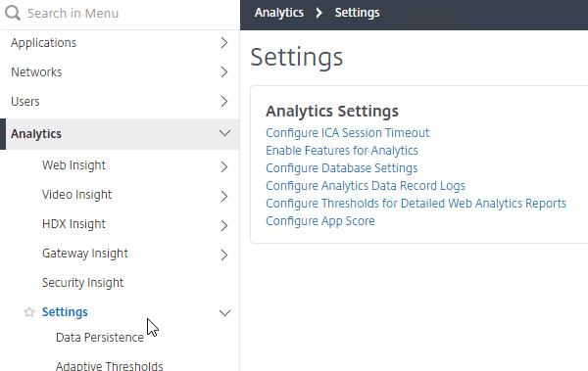Collapse the Analytics section chevron
The width and height of the screenshot is (588, 371).
(224, 133)
